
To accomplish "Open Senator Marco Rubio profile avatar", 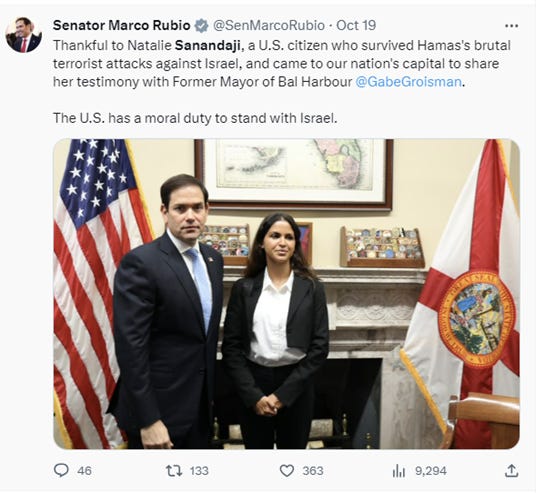I will click(24, 34).
